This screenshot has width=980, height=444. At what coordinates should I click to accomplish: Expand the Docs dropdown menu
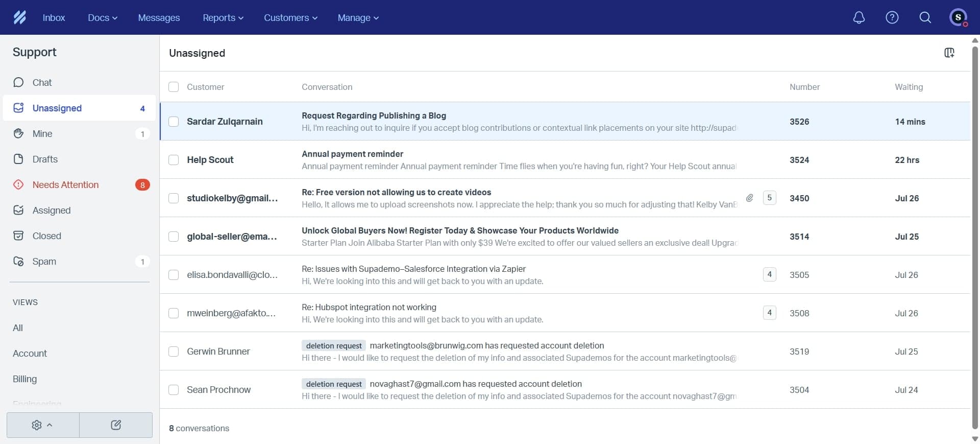tap(102, 17)
